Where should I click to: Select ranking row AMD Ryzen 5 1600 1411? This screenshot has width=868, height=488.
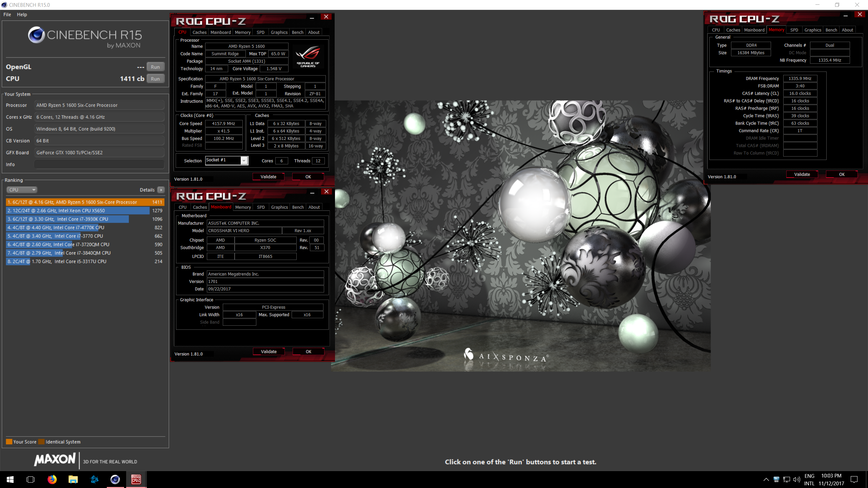[85, 202]
